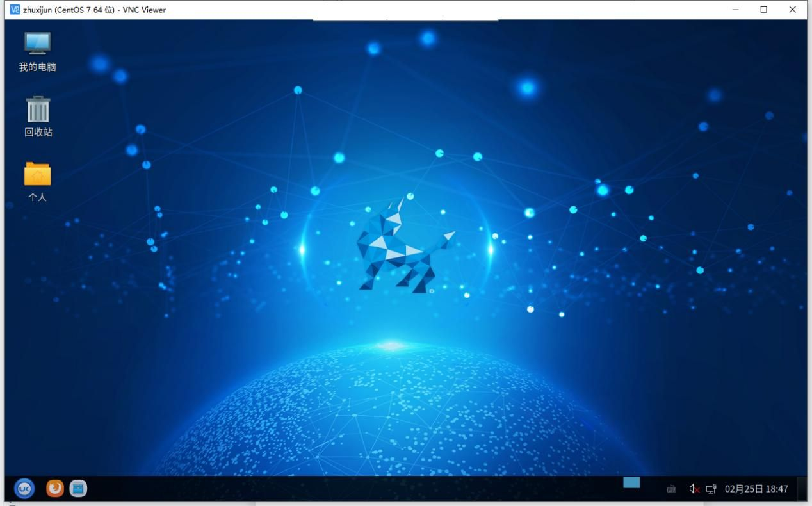Launch Firefox from the taskbar
The height and width of the screenshot is (506, 812).
pyautogui.click(x=55, y=489)
